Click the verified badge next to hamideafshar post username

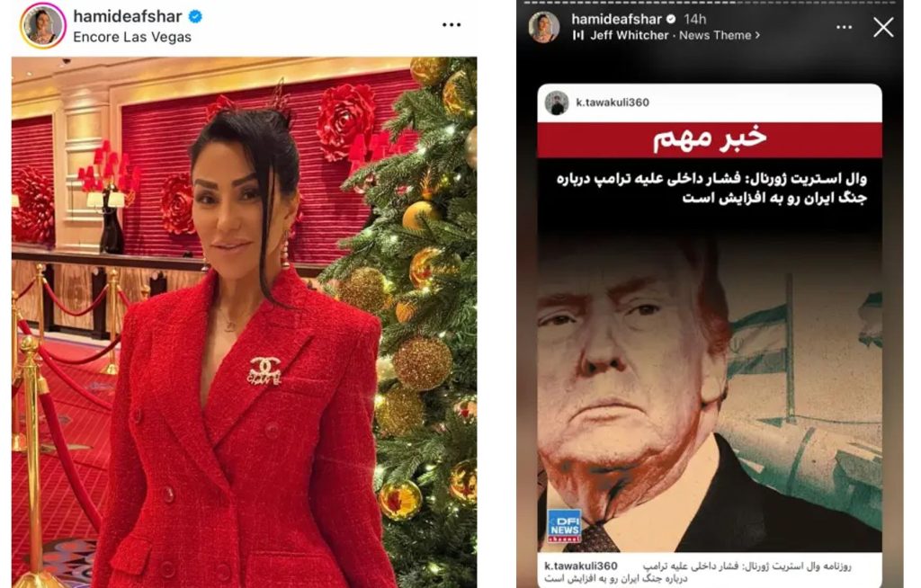195,16
